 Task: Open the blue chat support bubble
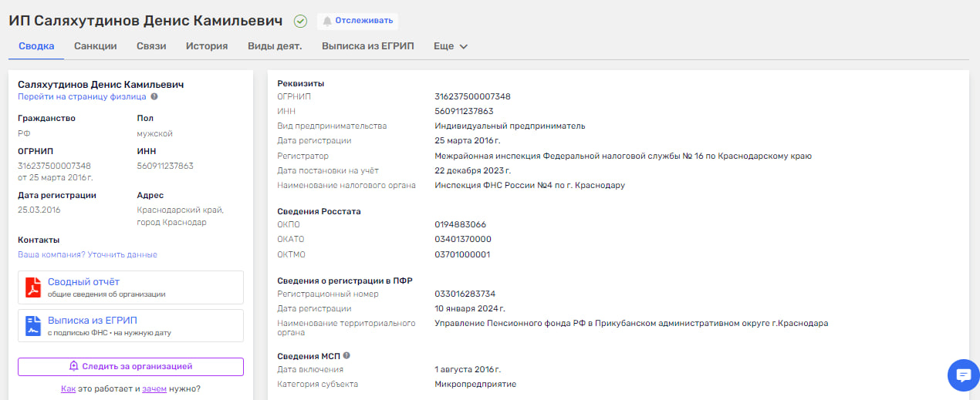pyautogui.click(x=963, y=375)
